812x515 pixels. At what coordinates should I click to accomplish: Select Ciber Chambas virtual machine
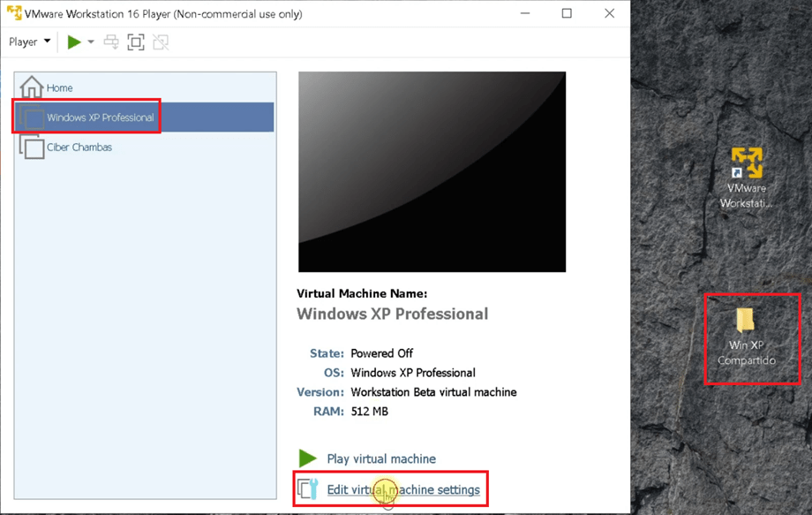[x=145, y=148]
